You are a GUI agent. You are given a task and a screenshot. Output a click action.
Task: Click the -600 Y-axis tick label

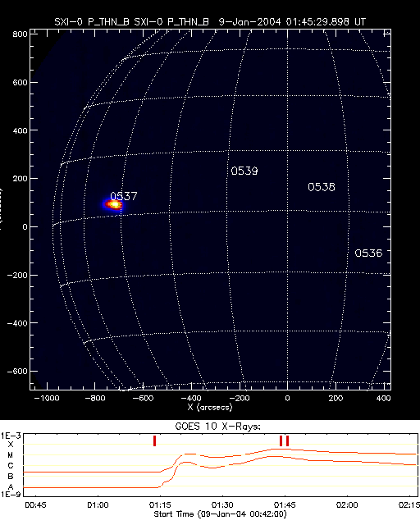(x=17, y=372)
